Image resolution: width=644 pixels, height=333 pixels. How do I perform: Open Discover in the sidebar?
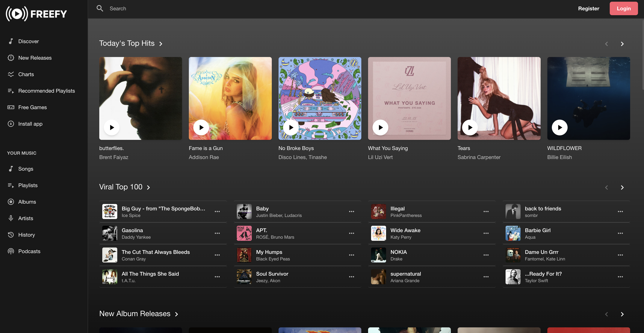(28, 41)
